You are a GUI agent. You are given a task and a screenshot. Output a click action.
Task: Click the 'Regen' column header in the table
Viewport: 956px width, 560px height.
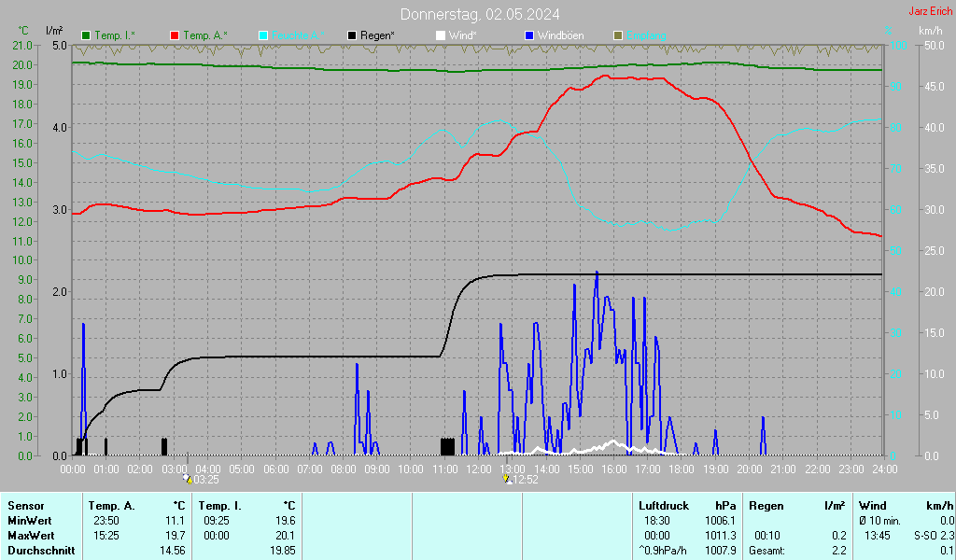coord(766,506)
